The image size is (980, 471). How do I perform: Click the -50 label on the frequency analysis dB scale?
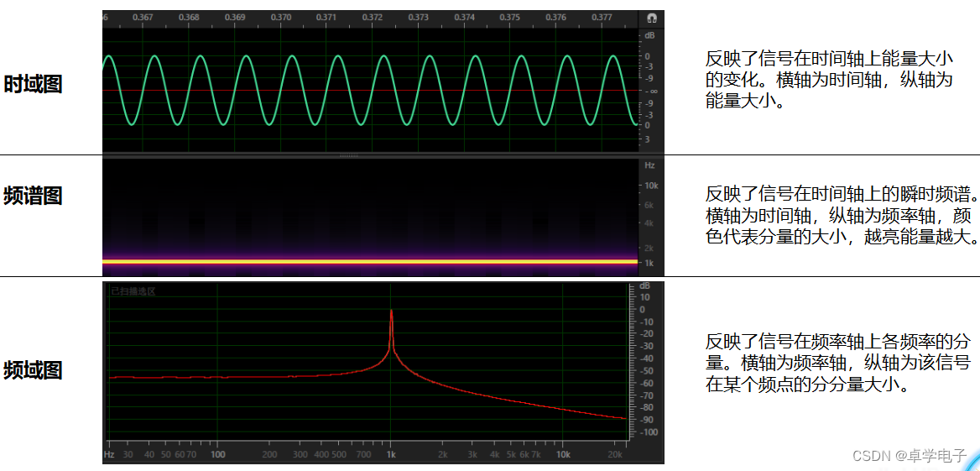point(644,371)
